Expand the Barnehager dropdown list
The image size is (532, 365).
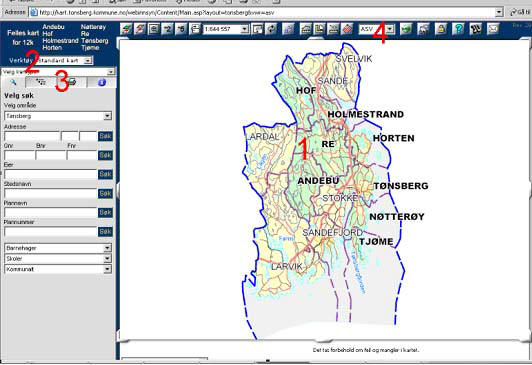107,248
